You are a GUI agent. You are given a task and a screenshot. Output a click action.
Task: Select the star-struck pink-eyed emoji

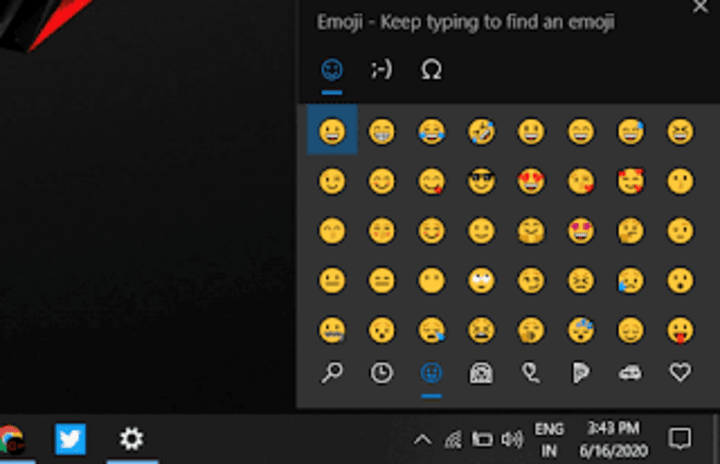(581, 231)
